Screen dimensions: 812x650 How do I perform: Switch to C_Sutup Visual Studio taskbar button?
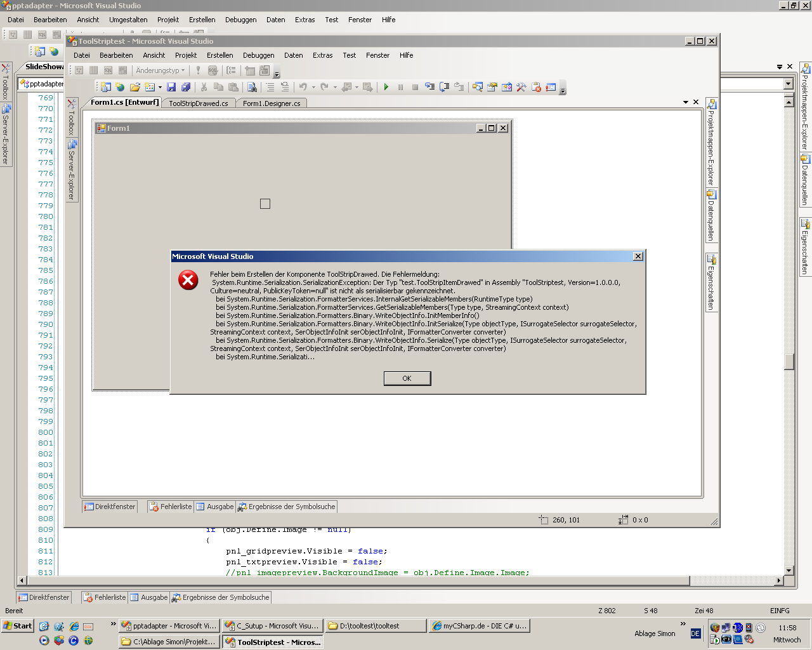273,626
